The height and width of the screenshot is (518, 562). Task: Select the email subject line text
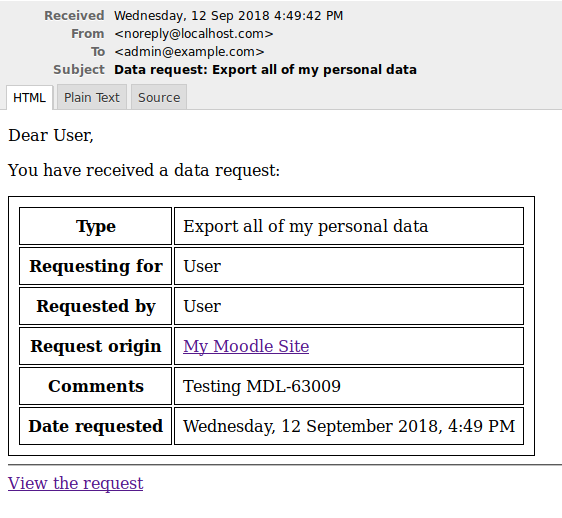pyautogui.click(x=265, y=70)
